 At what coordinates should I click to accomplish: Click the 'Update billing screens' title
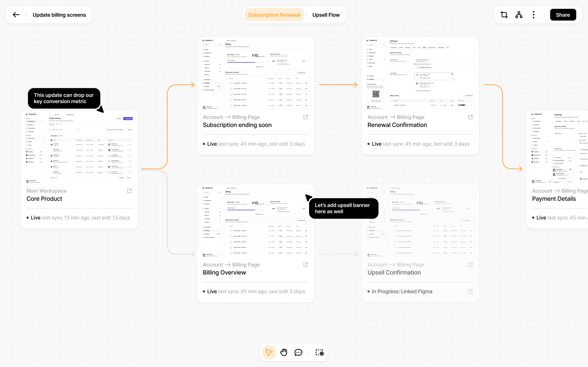(x=59, y=15)
